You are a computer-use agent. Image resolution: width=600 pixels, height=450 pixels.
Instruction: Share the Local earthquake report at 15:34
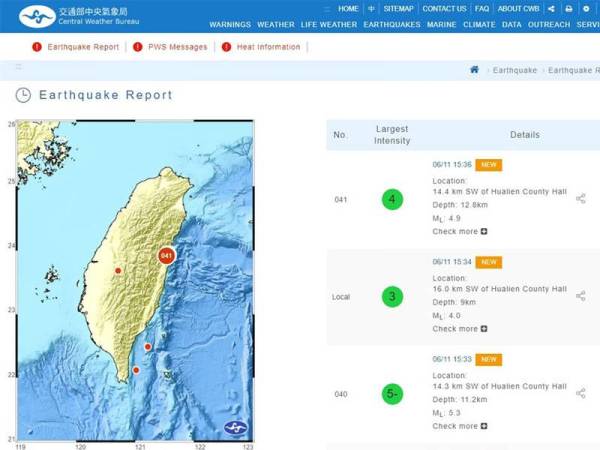580,296
